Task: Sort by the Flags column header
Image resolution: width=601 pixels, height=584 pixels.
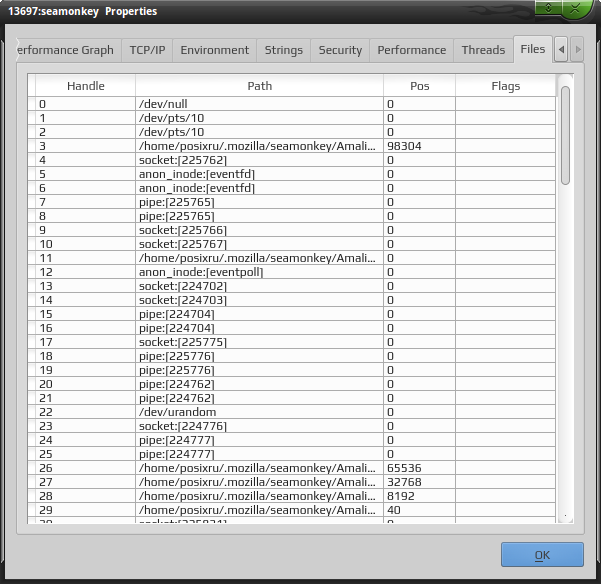Action: point(506,86)
